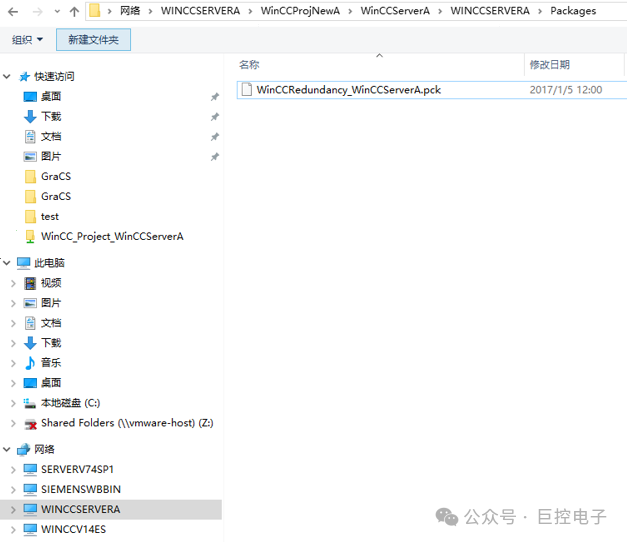Open the test folder in quick access
The width and height of the screenshot is (627, 542).
click(x=50, y=216)
